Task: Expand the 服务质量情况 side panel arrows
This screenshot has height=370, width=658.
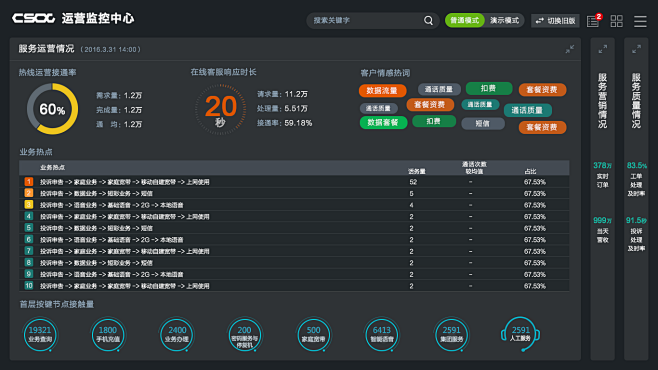Action: (x=636, y=49)
